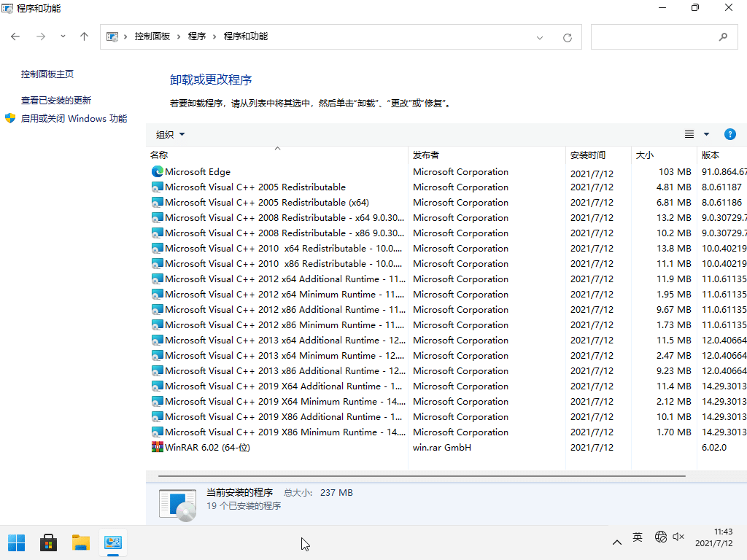Click the search magnifier icon
Viewport: 747px width, 560px height.
(723, 36)
